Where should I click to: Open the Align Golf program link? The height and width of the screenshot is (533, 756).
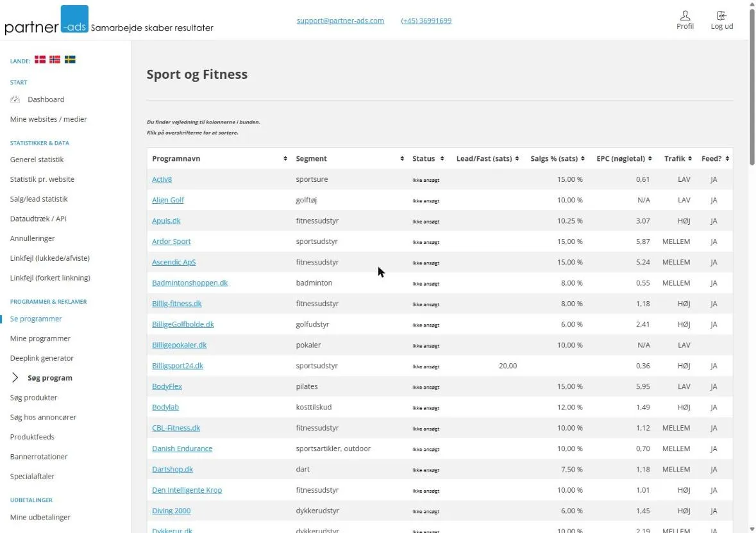[x=168, y=200]
